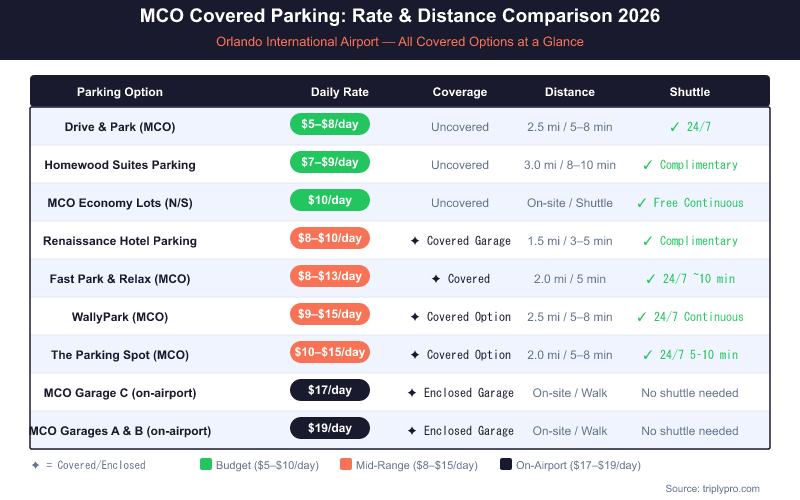This screenshot has height=500, width=800.
Task: Click the $8–$10/day rate badge
Action: coord(330,238)
